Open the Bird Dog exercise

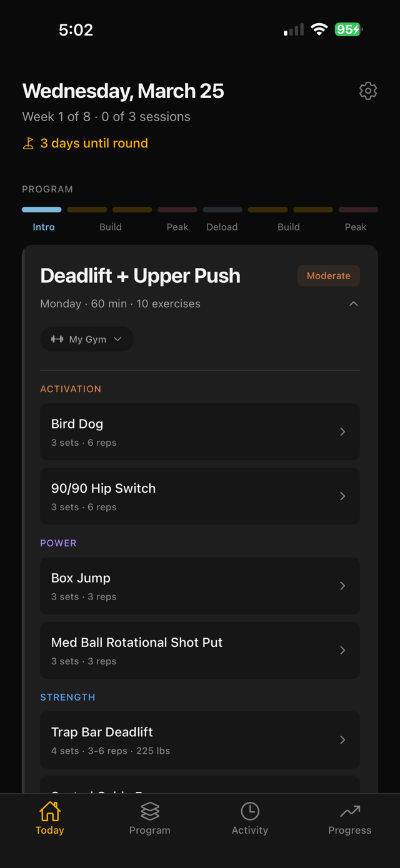[200, 432]
